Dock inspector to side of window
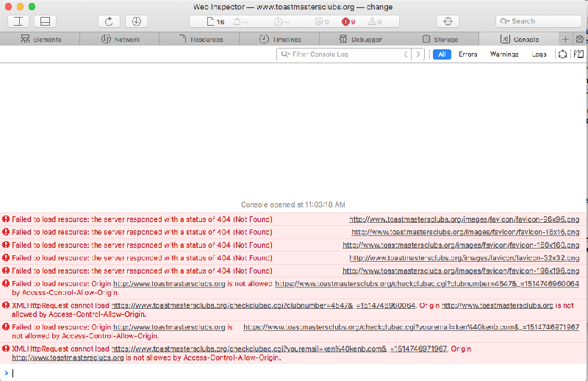Viewport: 588px width, 381px height. point(18,21)
